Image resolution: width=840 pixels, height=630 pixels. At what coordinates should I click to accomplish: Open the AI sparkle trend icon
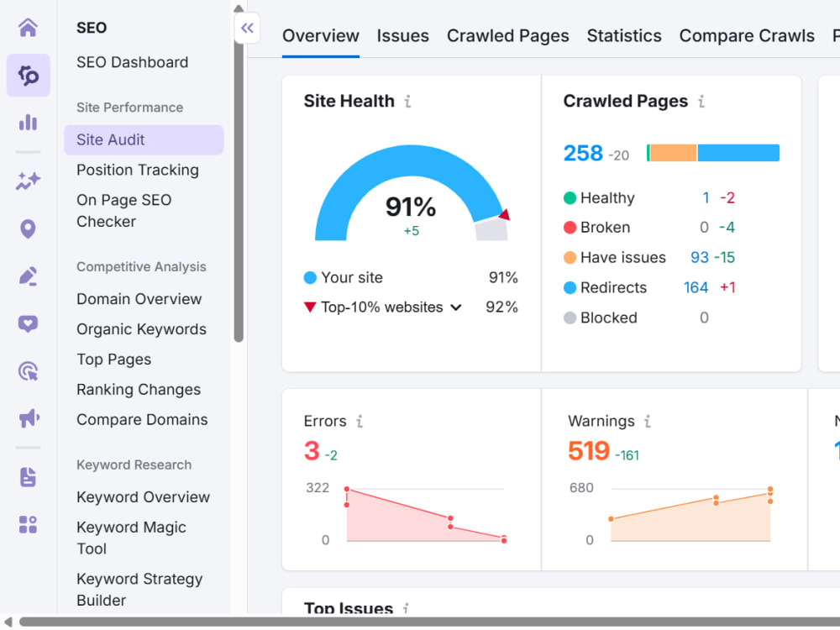click(x=28, y=181)
